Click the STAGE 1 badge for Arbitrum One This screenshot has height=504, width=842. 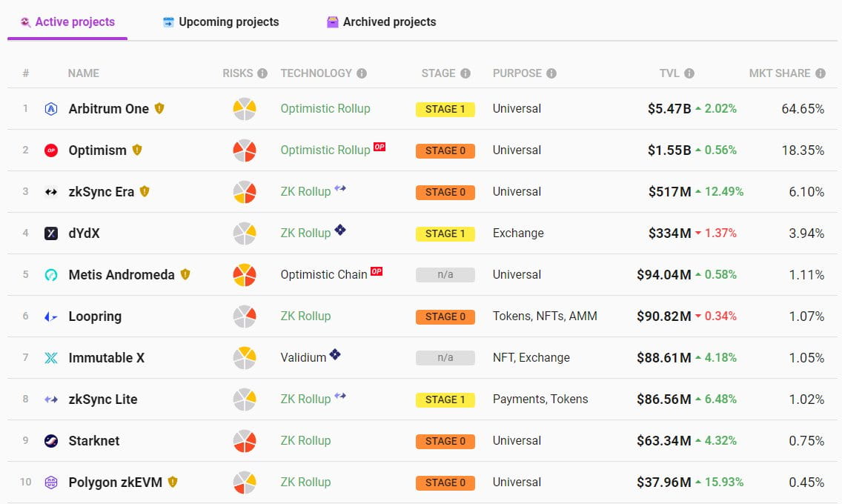coord(445,108)
